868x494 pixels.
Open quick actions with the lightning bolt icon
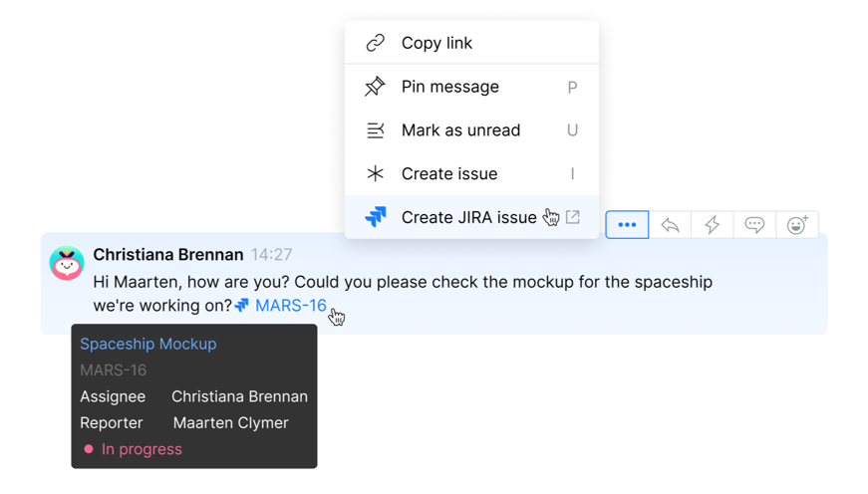[x=712, y=225]
